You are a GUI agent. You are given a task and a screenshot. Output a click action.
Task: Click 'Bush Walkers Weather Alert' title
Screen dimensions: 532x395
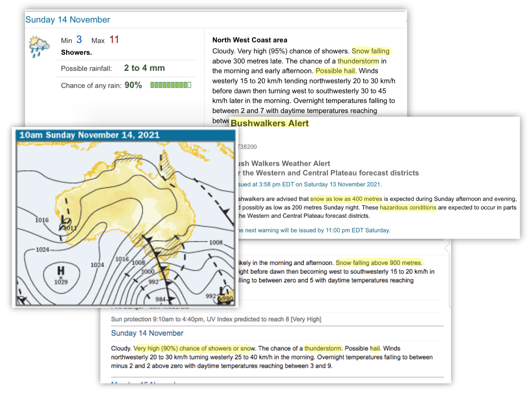pyautogui.click(x=284, y=164)
